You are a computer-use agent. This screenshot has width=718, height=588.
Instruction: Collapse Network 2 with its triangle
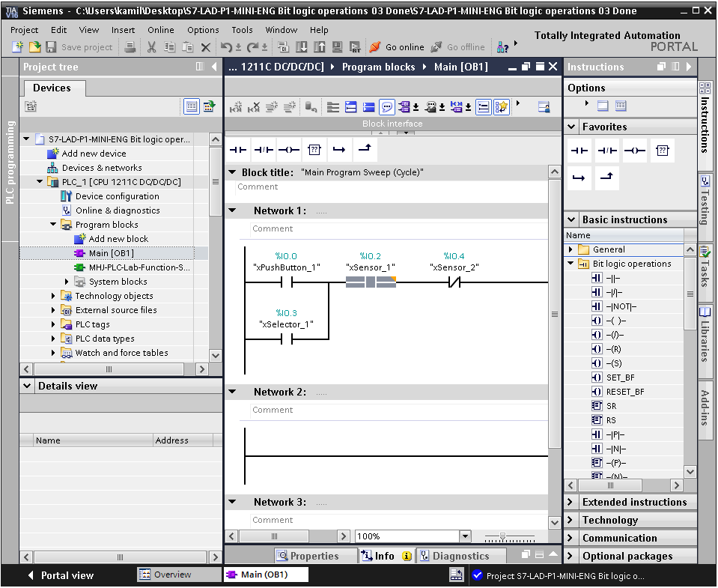pyautogui.click(x=232, y=392)
